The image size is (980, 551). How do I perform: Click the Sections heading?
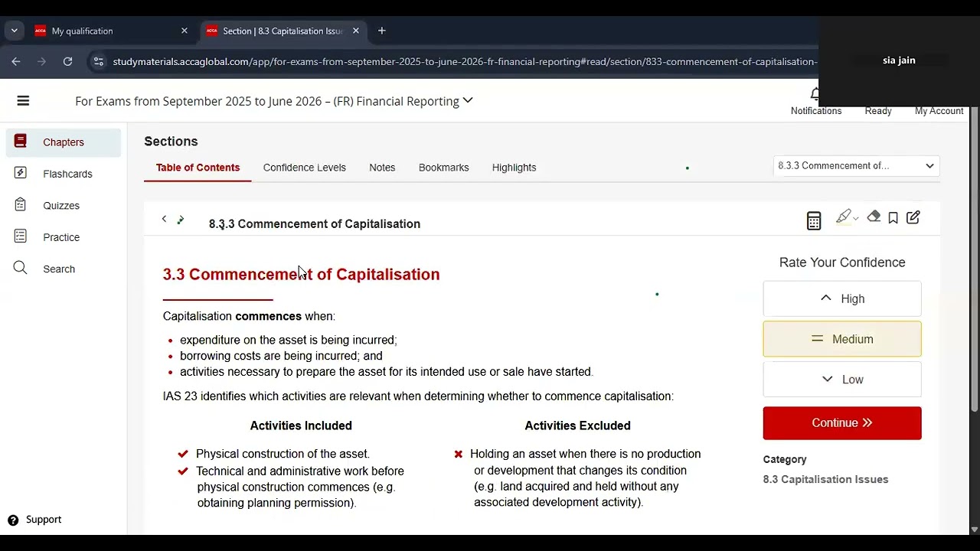tap(171, 142)
